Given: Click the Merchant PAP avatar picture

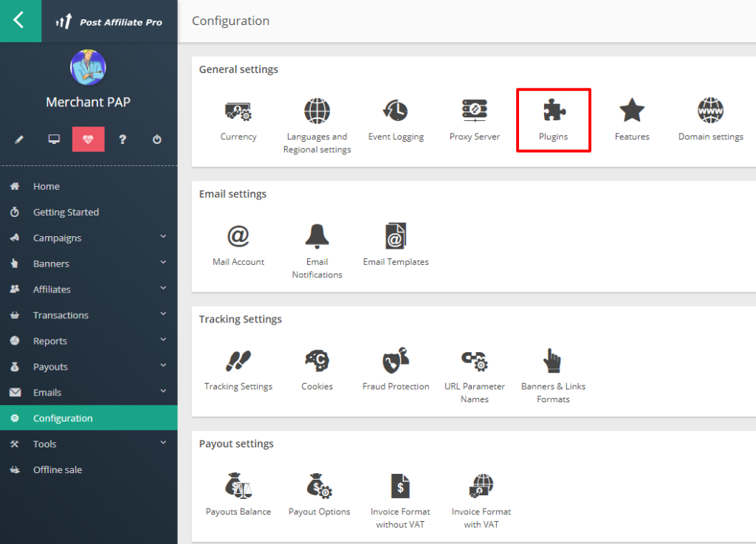Looking at the screenshot, I should tap(88, 68).
